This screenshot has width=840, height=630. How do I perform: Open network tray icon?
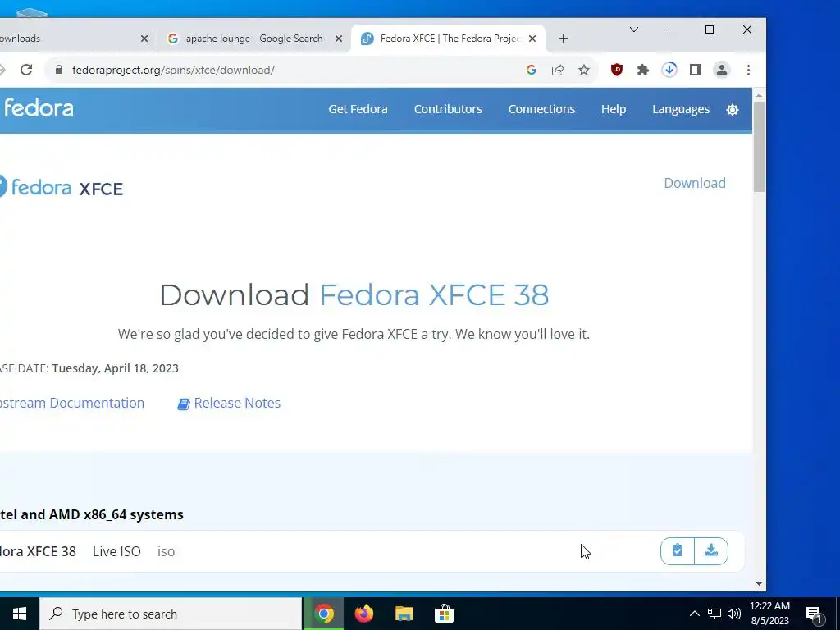coord(714,614)
